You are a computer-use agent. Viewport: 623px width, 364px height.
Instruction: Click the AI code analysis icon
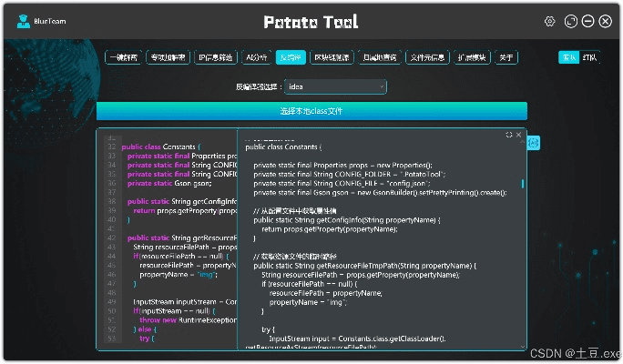pyautogui.click(x=534, y=143)
